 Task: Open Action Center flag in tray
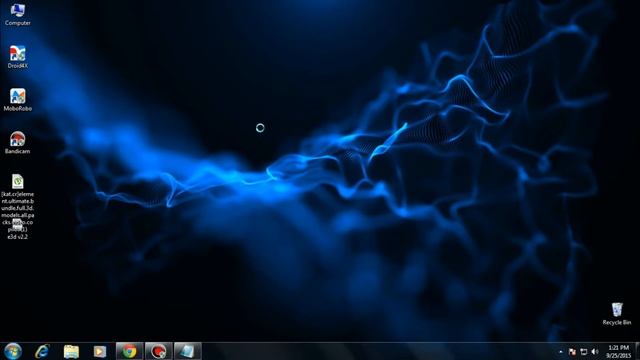(572, 352)
